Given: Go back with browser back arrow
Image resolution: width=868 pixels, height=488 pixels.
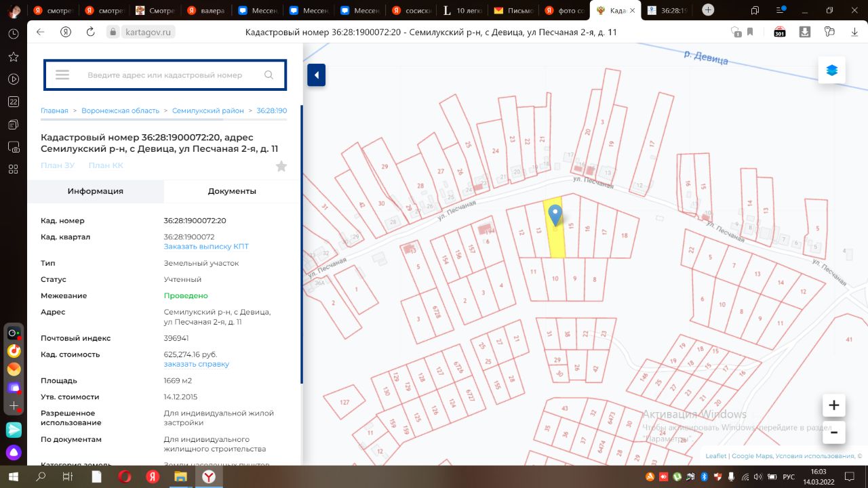Looking at the screenshot, I should click(x=40, y=32).
